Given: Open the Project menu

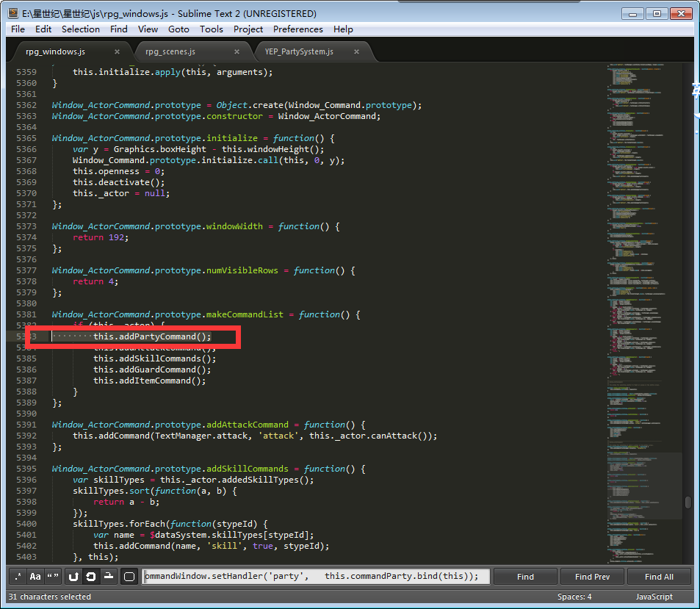Looking at the screenshot, I should [x=248, y=29].
